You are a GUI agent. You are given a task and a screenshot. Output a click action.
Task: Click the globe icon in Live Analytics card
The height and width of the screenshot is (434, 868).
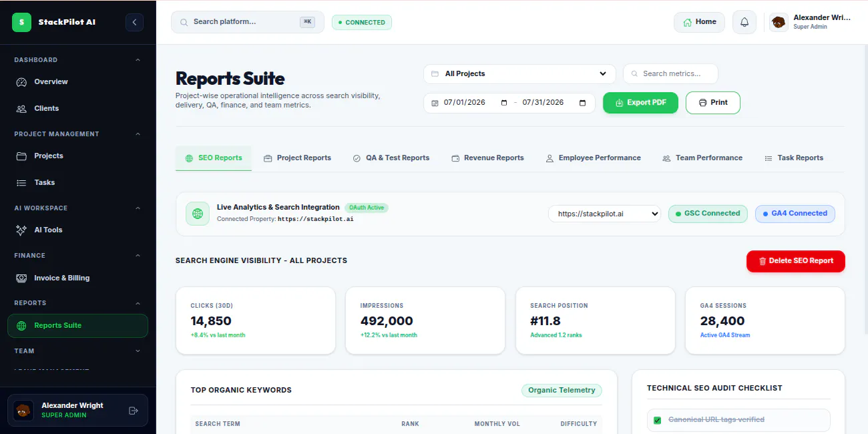coord(198,214)
